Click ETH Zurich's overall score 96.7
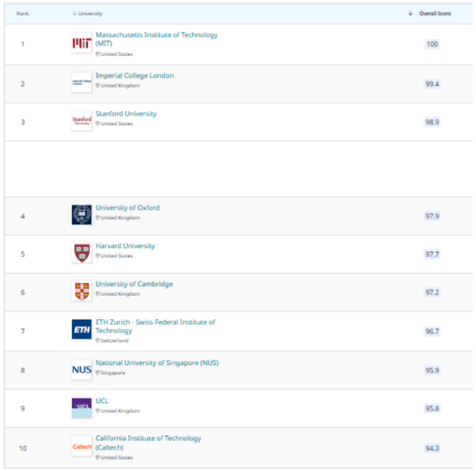Image resolution: width=476 pixels, height=471 pixels. pos(432,331)
